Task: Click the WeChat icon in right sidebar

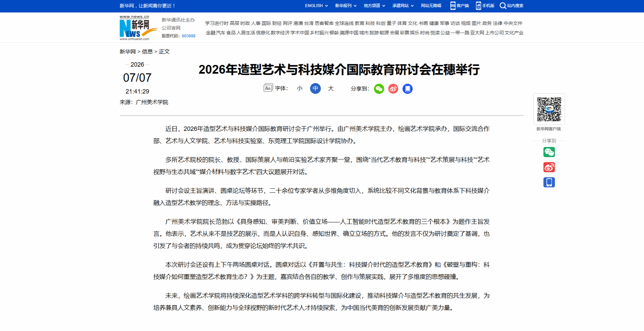Action: pyautogui.click(x=549, y=152)
